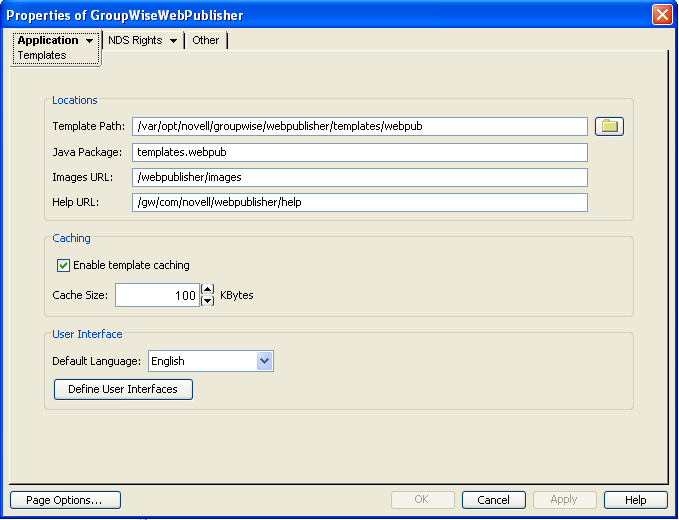Select the NDS Rights tab
This screenshot has width=679, height=520.
point(135,41)
